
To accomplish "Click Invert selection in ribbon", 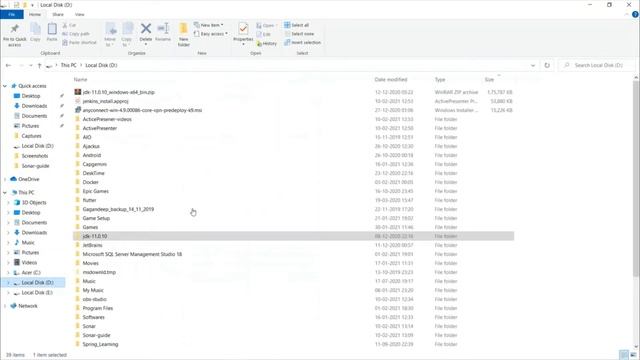I will click(x=302, y=42).
